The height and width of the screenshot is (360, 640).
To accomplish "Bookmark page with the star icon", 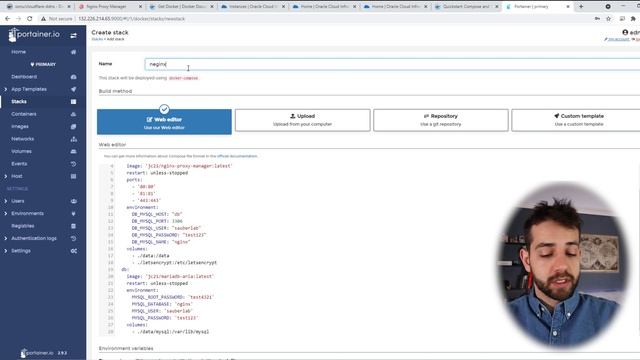I will pos(609,19).
